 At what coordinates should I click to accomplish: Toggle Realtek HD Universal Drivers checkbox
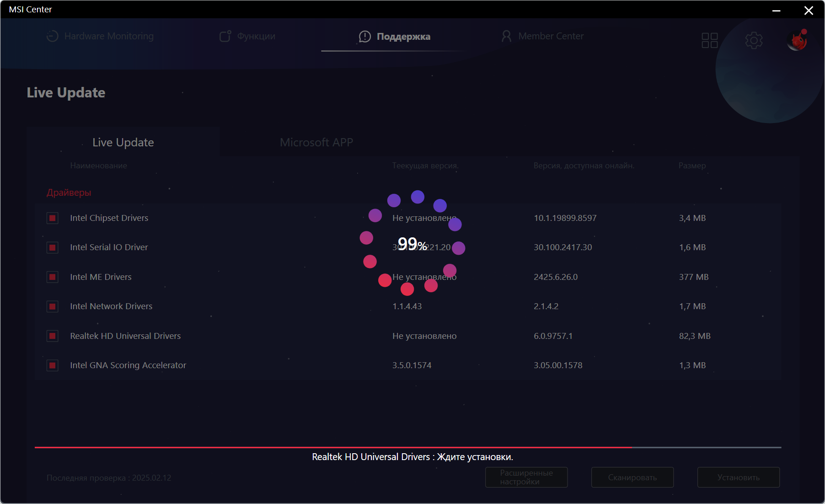click(53, 336)
